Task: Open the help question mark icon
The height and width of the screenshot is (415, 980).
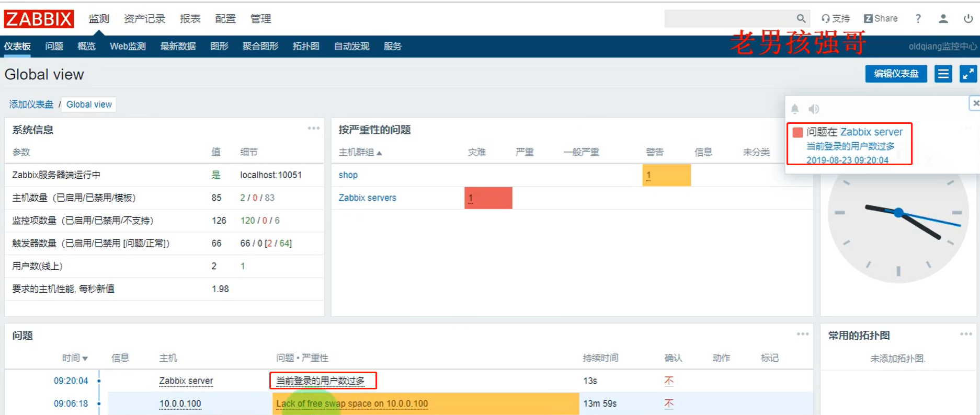Action: (918, 19)
